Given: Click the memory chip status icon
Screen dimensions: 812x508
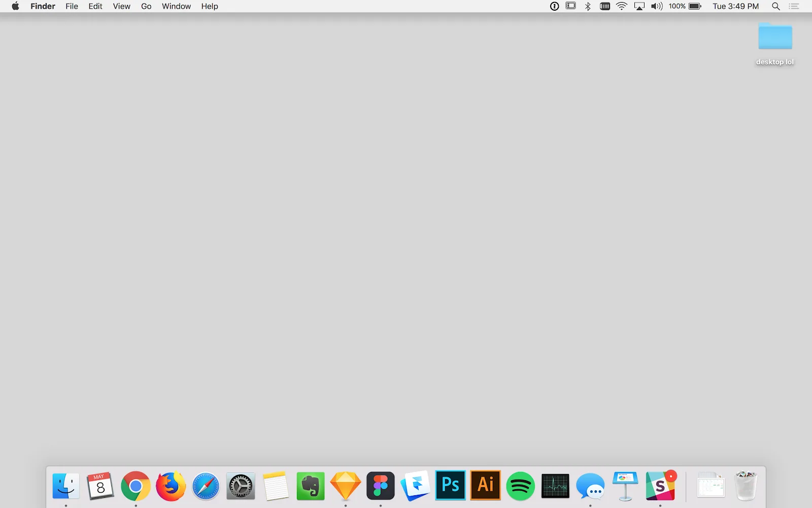Looking at the screenshot, I should pos(605,6).
